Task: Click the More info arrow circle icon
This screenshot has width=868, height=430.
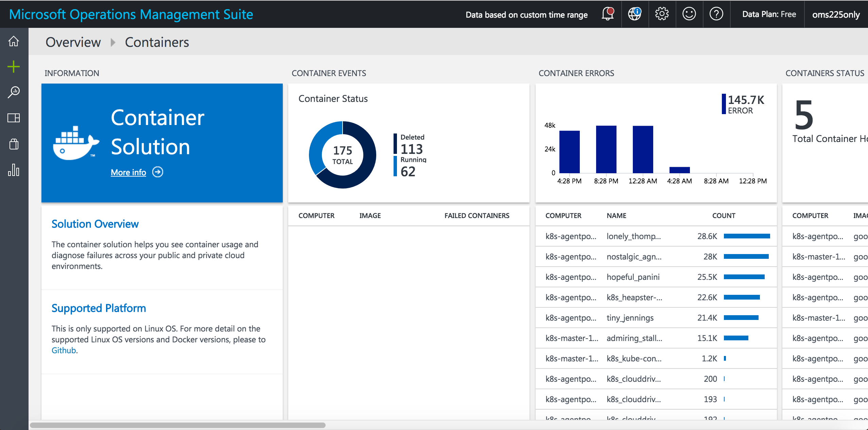Action: pyautogui.click(x=158, y=172)
